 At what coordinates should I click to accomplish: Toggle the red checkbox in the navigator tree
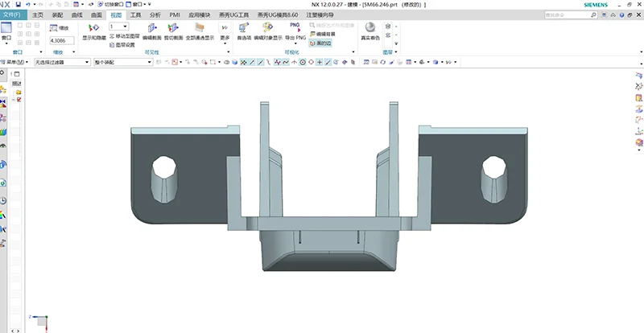(18, 100)
